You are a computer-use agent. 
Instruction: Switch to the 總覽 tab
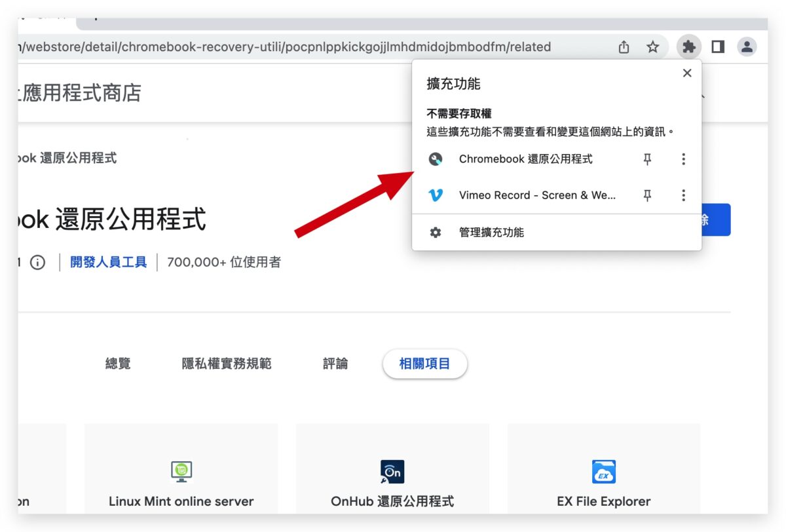(118, 364)
